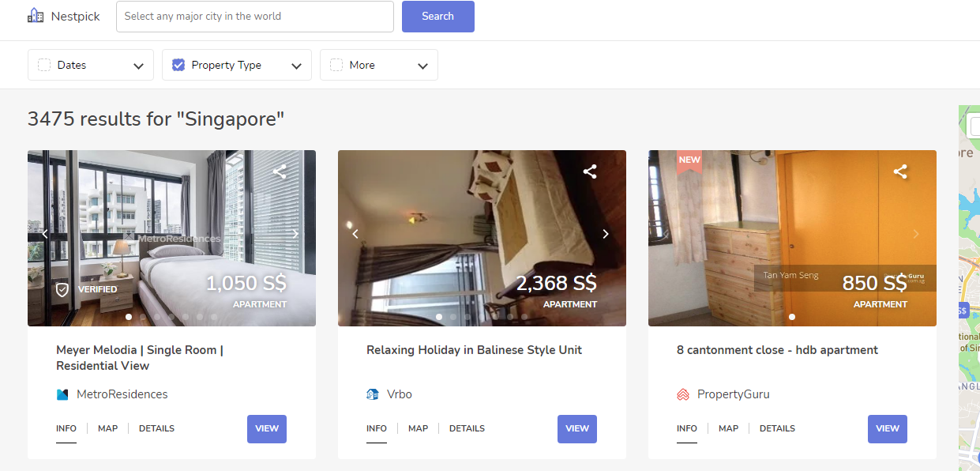Show next photo of Meyer Melodia listing

[295, 234]
